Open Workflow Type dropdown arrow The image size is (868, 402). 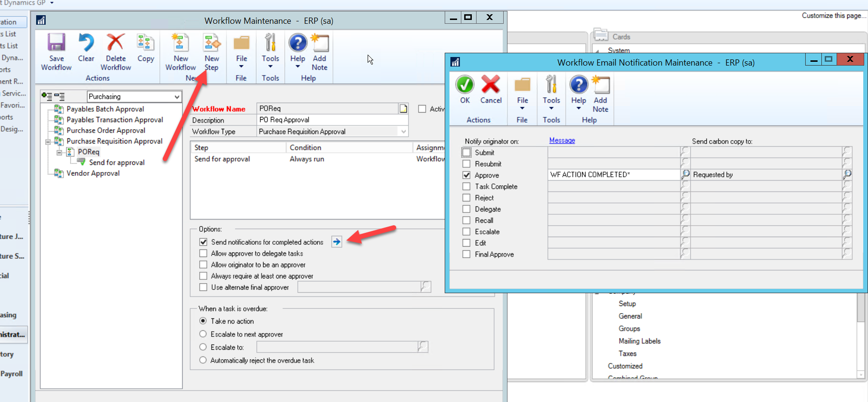pos(404,132)
